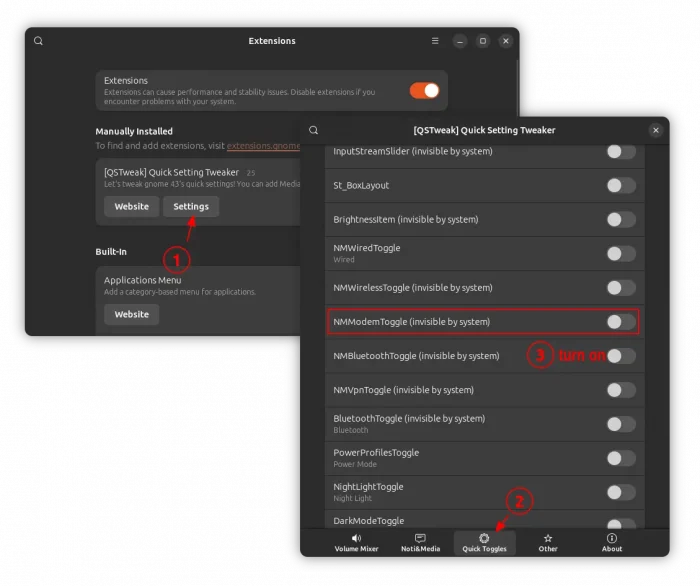The image size is (700, 586).
Task: Open the extensions.gnome link
Action: tap(263, 146)
